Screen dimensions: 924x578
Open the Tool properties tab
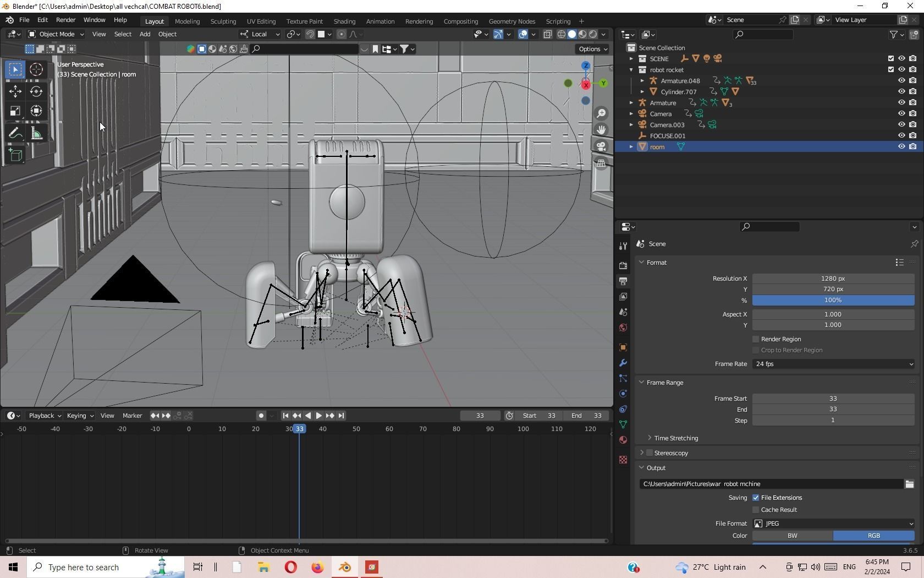(623, 246)
